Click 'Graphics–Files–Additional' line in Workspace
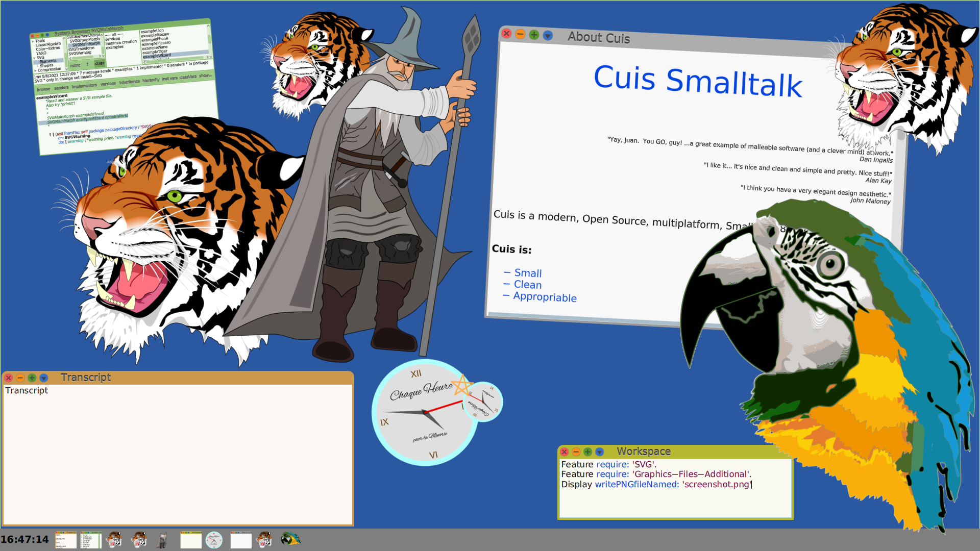This screenshot has width=980, height=551. [656, 474]
